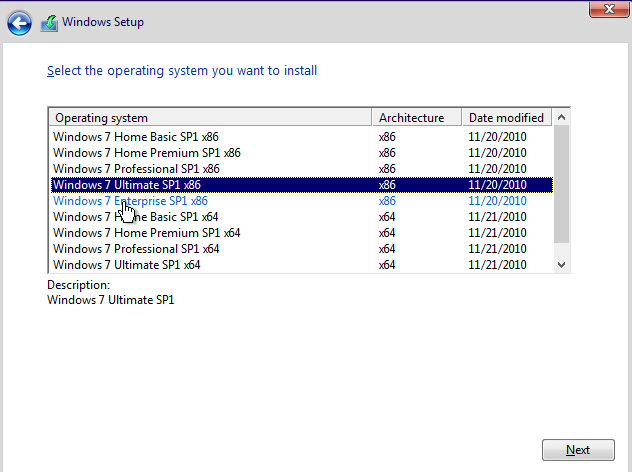Click the list scroll up arrow
The image size is (632, 472).
click(561, 118)
